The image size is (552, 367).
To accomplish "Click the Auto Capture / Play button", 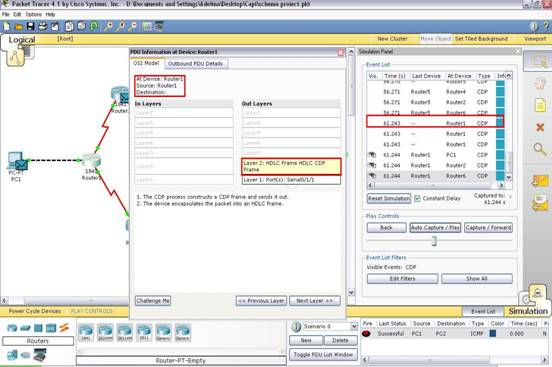I will tap(435, 228).
